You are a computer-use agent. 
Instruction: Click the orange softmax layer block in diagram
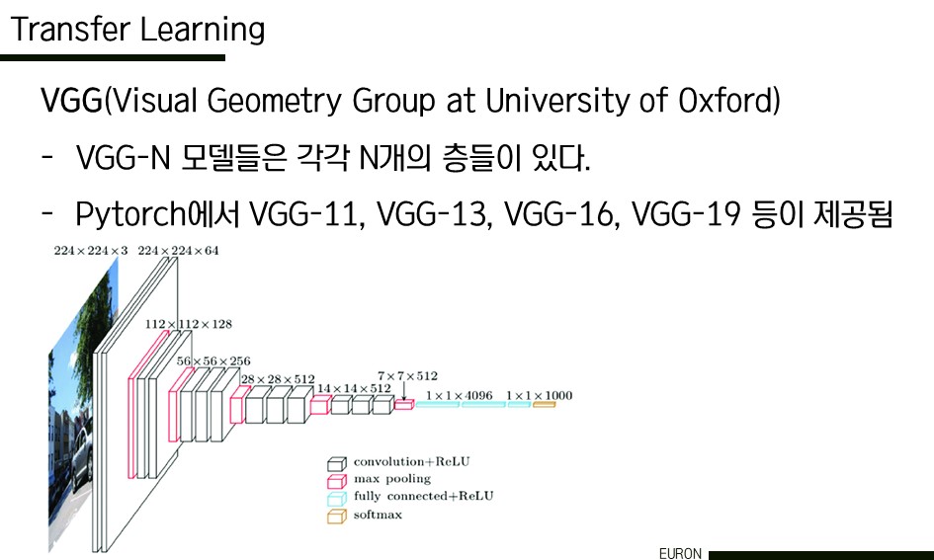tap(544, 405)
